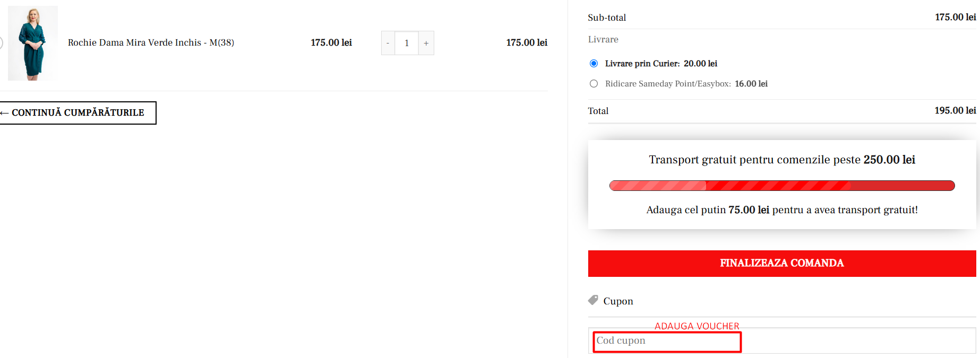Choose Ridicare Sameday Point/Easybox pickup option

(594, 84)
